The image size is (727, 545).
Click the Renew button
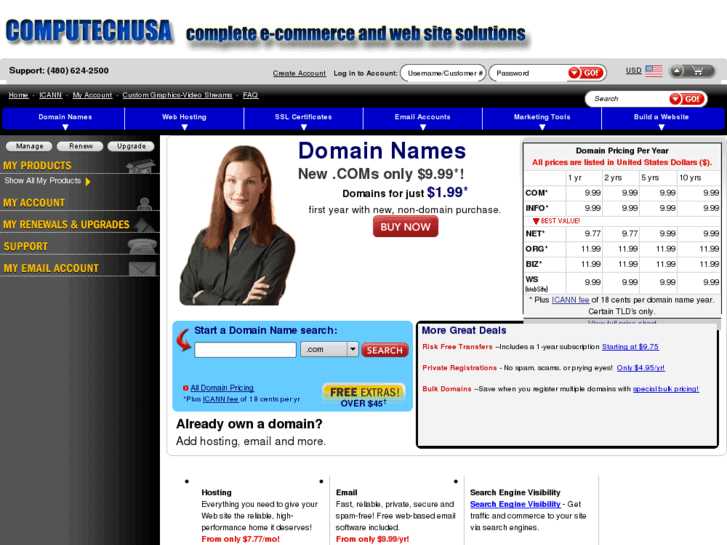(80, 146)
